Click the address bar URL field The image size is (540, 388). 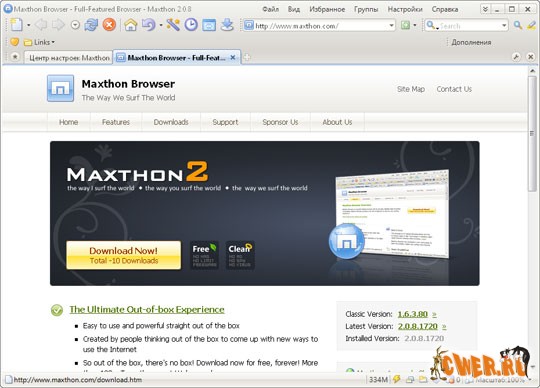[320, 26]
